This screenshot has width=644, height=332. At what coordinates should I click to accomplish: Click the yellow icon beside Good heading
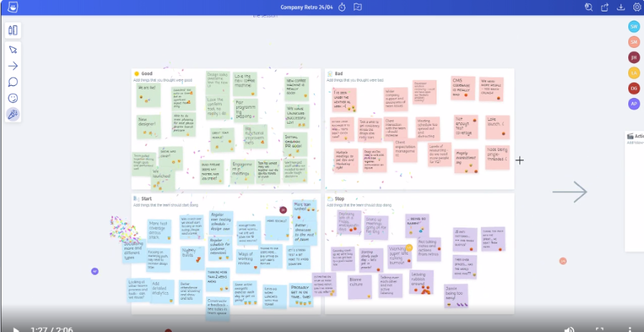(137, 74)
